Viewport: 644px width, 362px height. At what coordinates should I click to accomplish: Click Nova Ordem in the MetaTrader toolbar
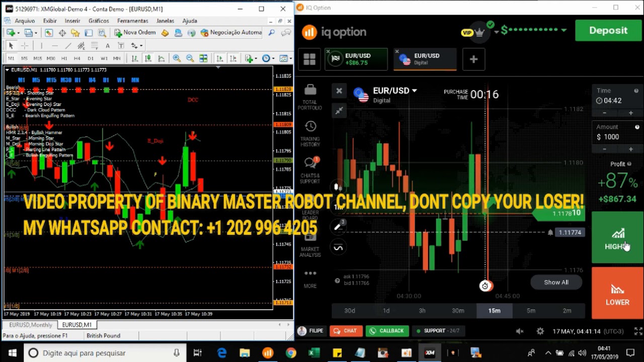(x=135, y=33)
